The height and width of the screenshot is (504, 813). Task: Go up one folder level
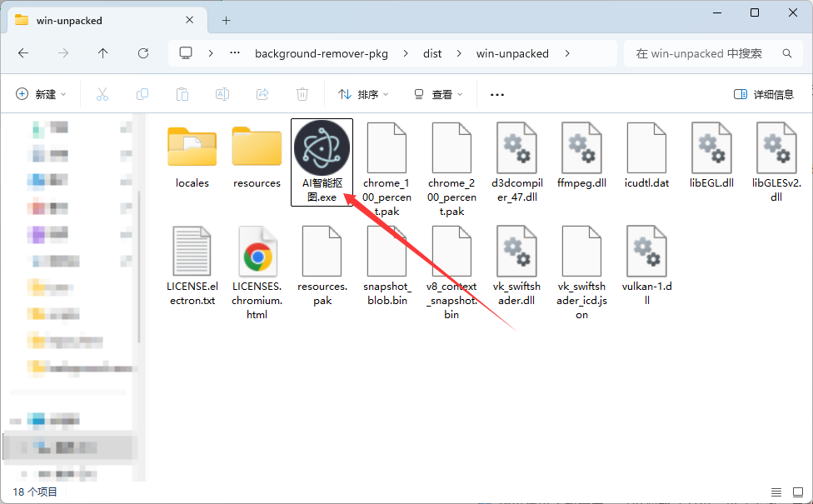pos(102,53)
